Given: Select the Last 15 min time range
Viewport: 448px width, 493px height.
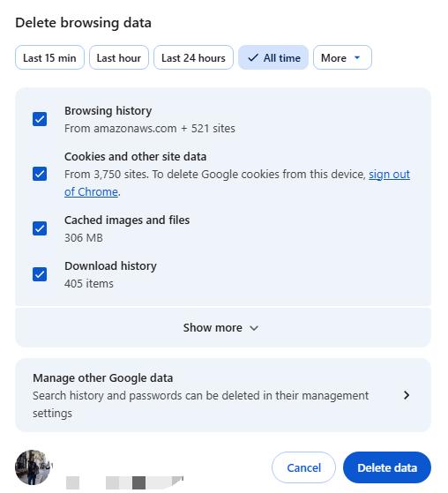Looking at the screenshot, I should (x=49, y=57).
